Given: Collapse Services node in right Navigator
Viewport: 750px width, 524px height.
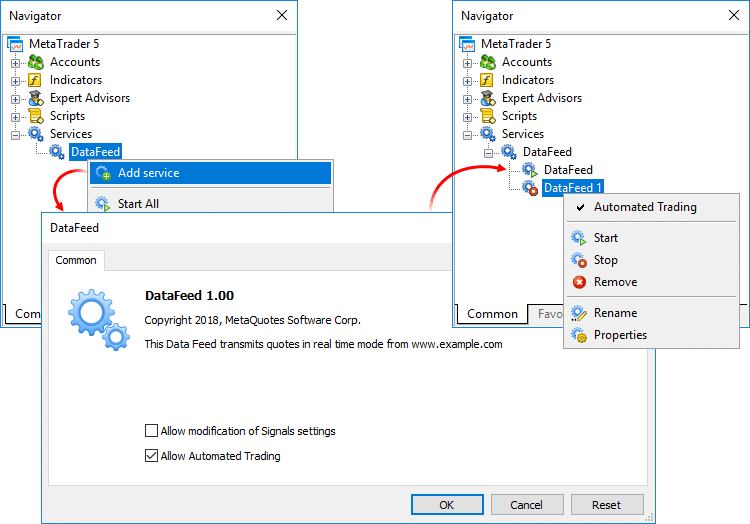Looking at the screenshot, I should [x=467, y=135].
